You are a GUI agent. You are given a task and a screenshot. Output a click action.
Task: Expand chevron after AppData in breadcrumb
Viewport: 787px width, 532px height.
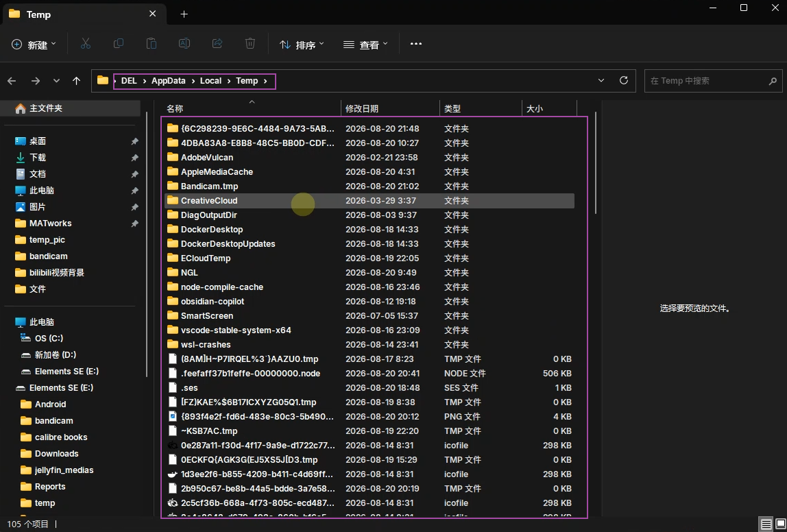coord(193,81)
